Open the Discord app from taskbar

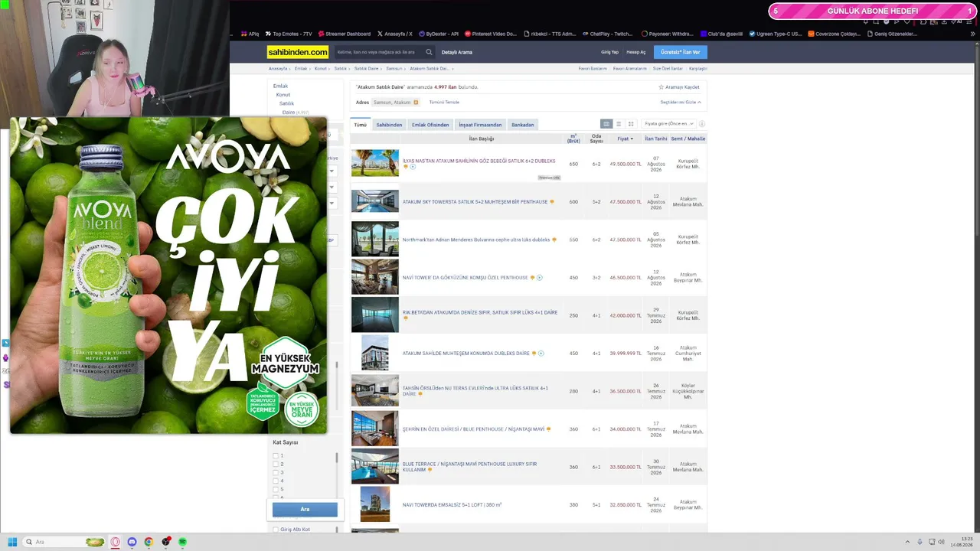coord(132,542)
